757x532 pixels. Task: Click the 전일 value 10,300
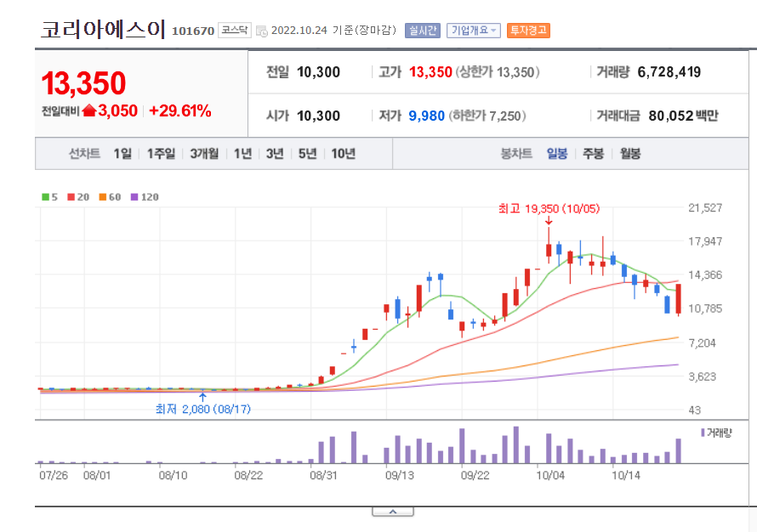319,72
